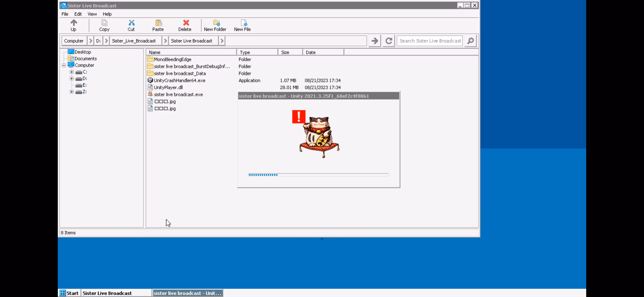Click the Go arrow next to path

374,41
